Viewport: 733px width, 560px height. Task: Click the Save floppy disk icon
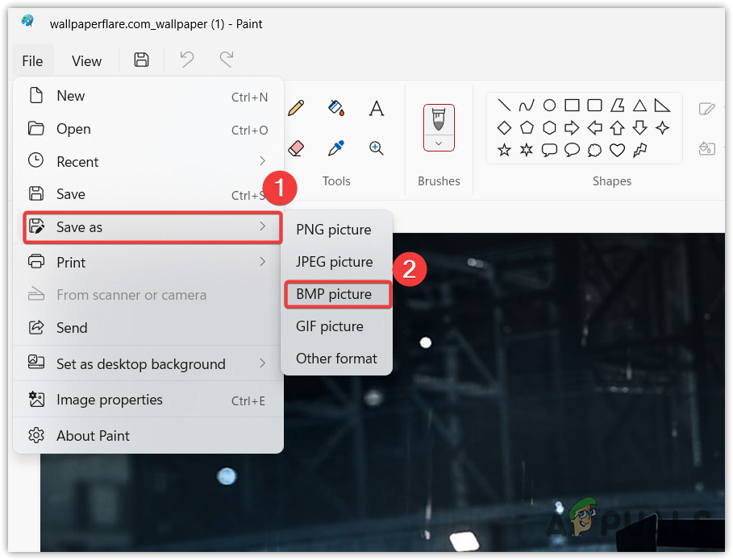click(x=141, y=60)
